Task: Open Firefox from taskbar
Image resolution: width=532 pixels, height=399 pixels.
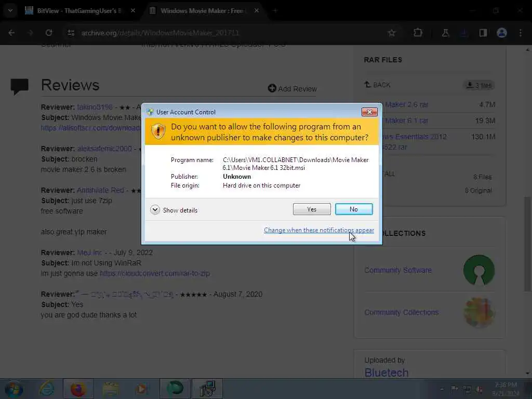Action: point(78,389)
